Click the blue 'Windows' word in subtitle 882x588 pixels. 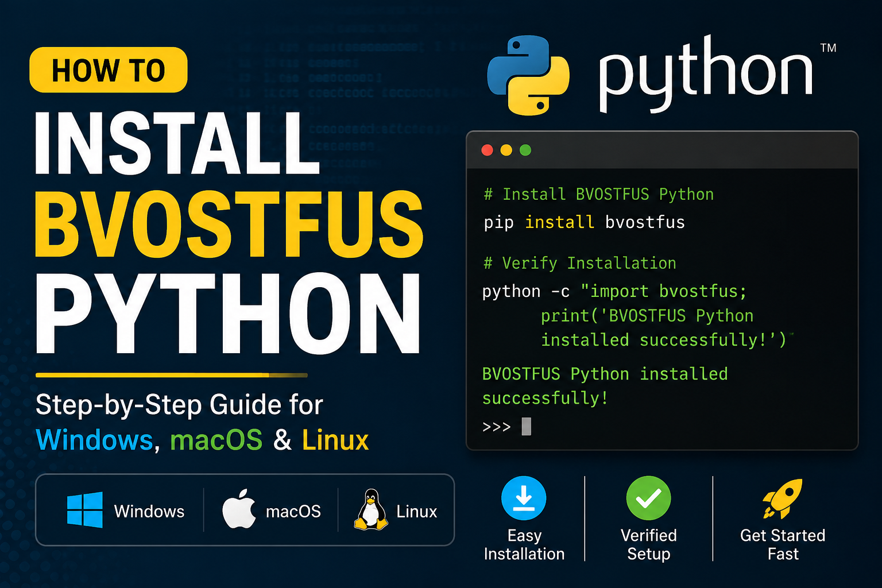click(x=95, y=440)
